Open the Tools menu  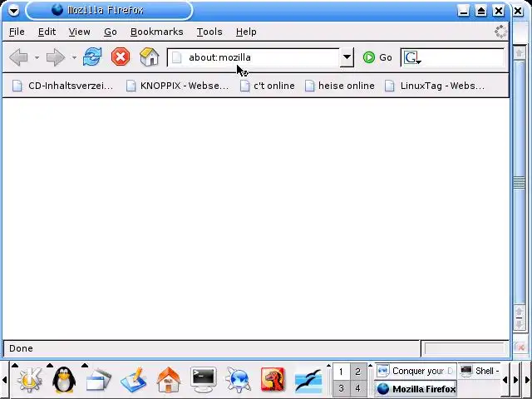coord(209,32)
